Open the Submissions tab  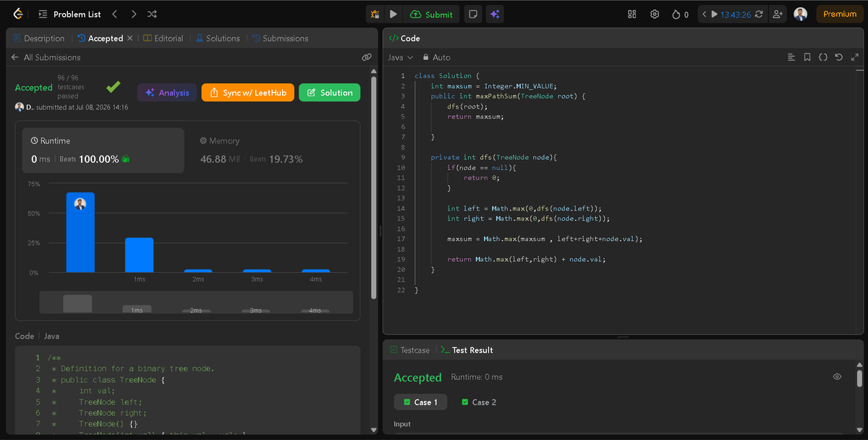pos(280,38)
